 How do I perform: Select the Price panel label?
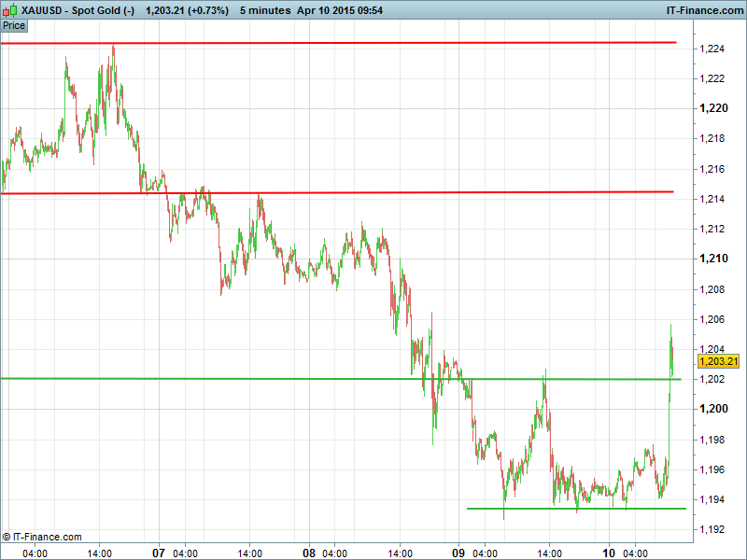(x=14, y=25)
